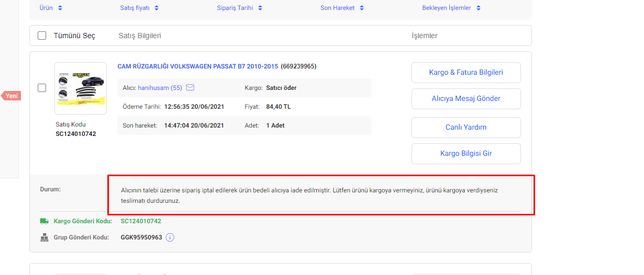Viewport: 644px width, 275px height.
Task: Click the green truck Kargo Gönderi icon
Action: click(45, 221)
